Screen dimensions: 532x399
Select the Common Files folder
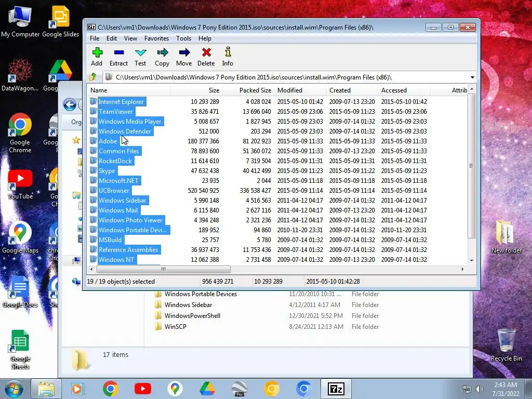point(115,151)
